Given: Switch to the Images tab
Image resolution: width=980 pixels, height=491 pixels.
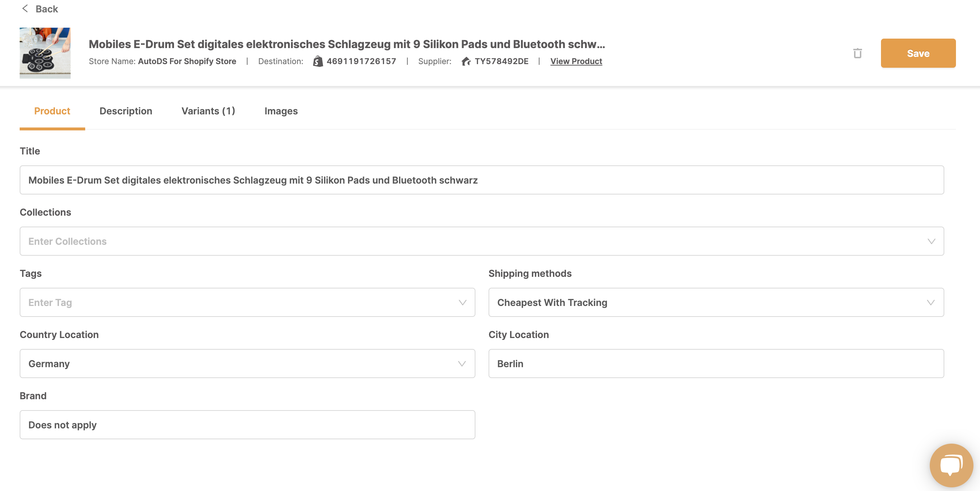Looking at the screenshot, I should (x=281, y=111).
